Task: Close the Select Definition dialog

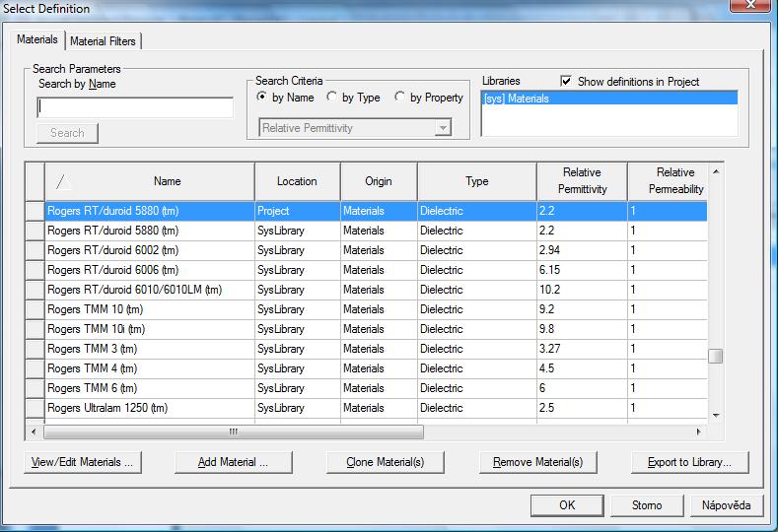Action: tap(750, 5)
